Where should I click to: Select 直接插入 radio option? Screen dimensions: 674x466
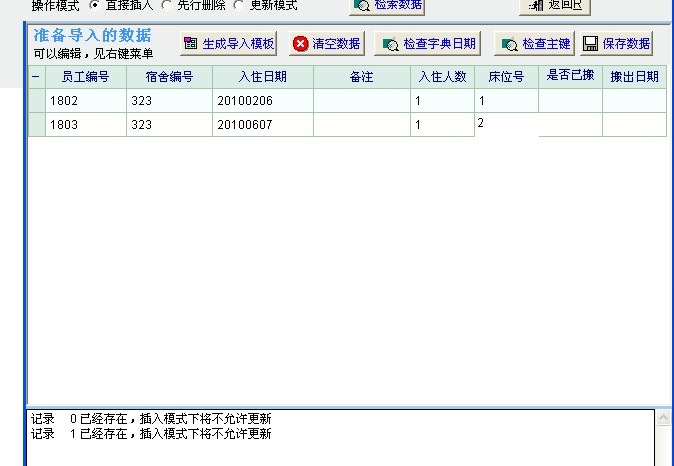95,5
